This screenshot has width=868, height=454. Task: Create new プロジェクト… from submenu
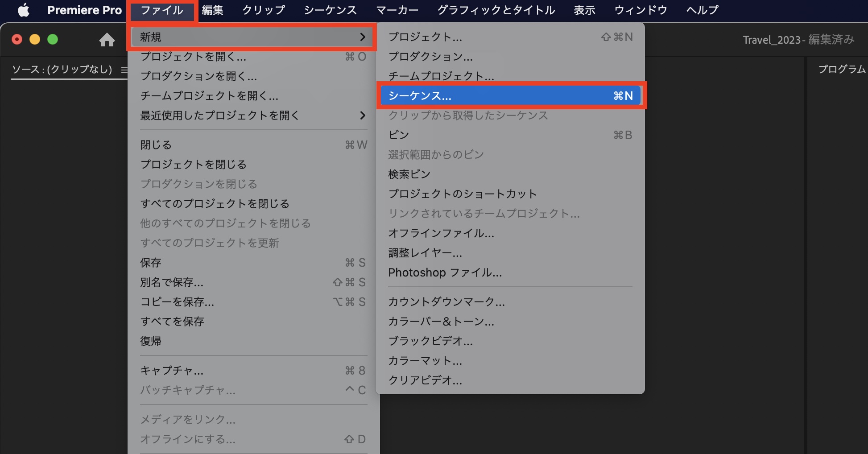[x=510, y=37]
